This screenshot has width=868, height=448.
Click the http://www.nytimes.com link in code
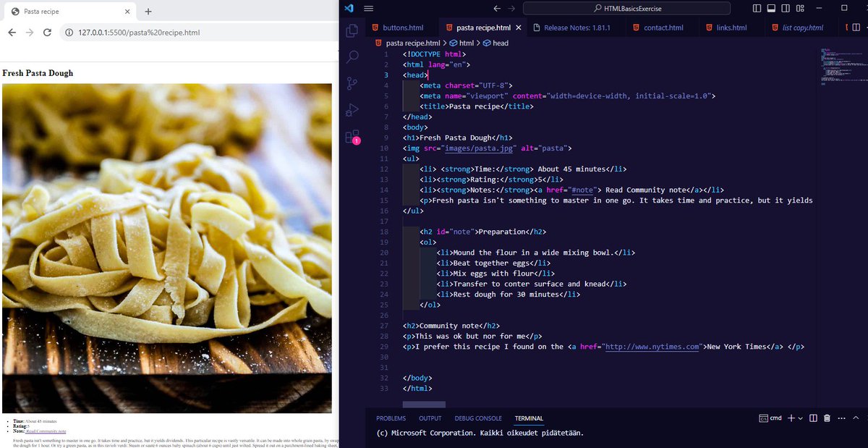click(652, 347)
